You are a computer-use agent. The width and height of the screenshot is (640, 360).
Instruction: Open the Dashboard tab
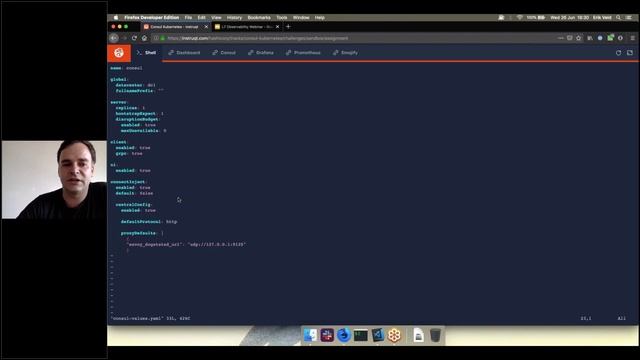184,53
